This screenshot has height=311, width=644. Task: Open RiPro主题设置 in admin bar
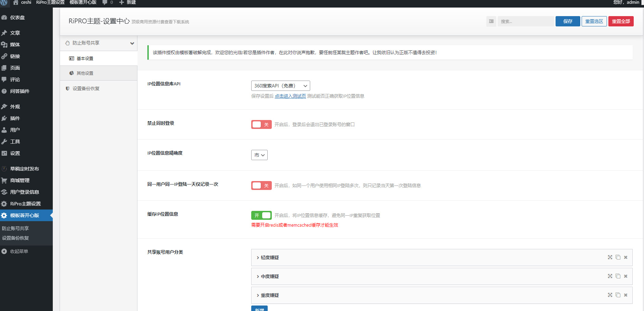coord(50,2)
